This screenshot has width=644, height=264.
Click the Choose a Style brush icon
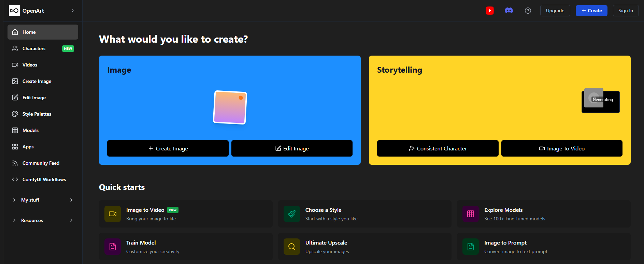click(x=292, y=214)
